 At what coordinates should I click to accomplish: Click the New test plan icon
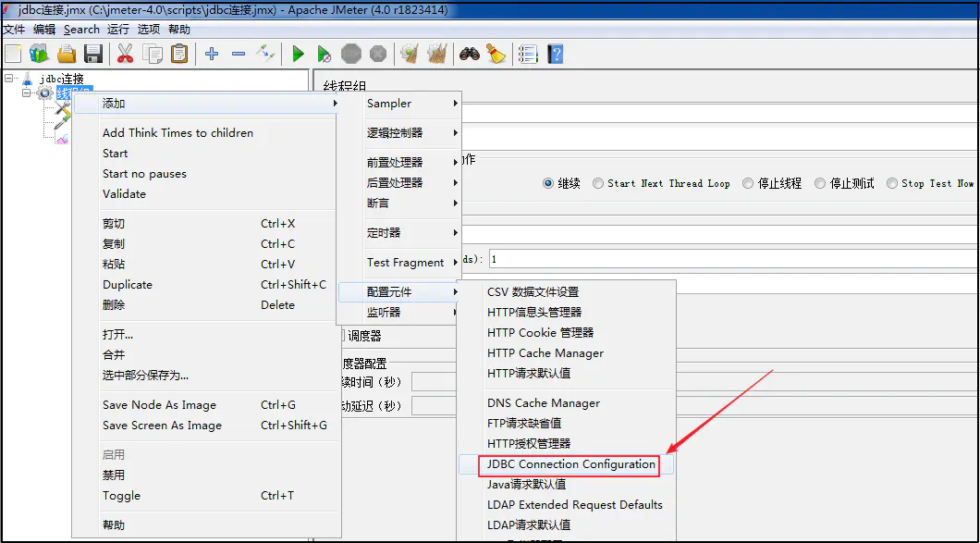(13, 55)
